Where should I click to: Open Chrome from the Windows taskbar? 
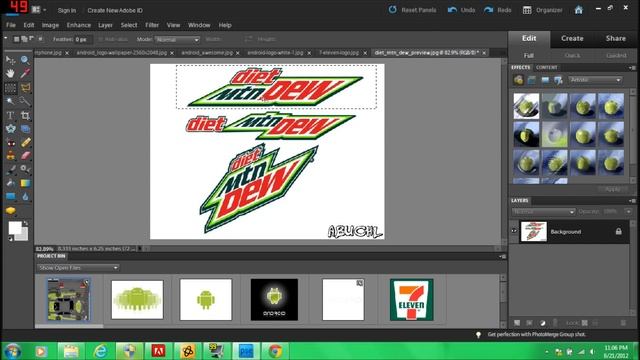(x=276, y=351)
